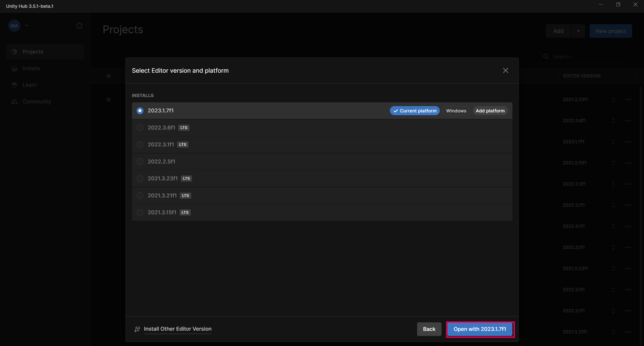Open the Add button dropdown arrow

coord(578,31)
